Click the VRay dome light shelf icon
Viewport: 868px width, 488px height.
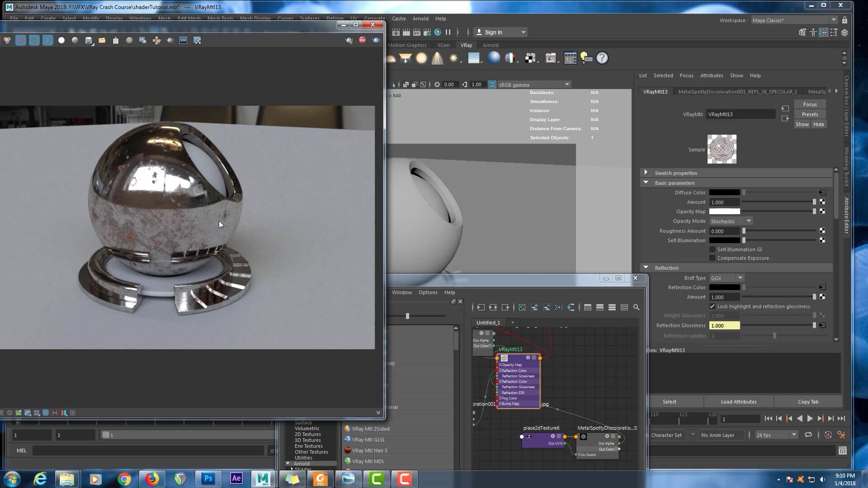392,58
